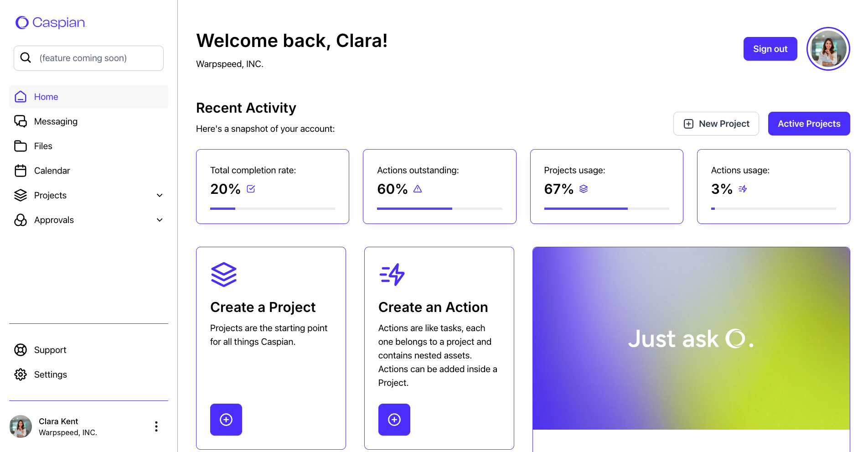Click the checkmark icon beside 20% completion
868x452 pixels.
pos(251,189)
